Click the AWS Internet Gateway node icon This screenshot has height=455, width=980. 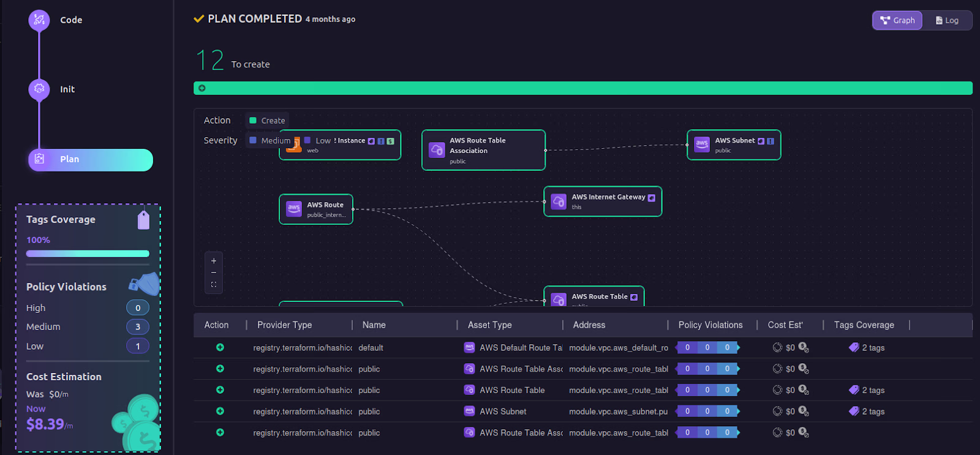559,201
